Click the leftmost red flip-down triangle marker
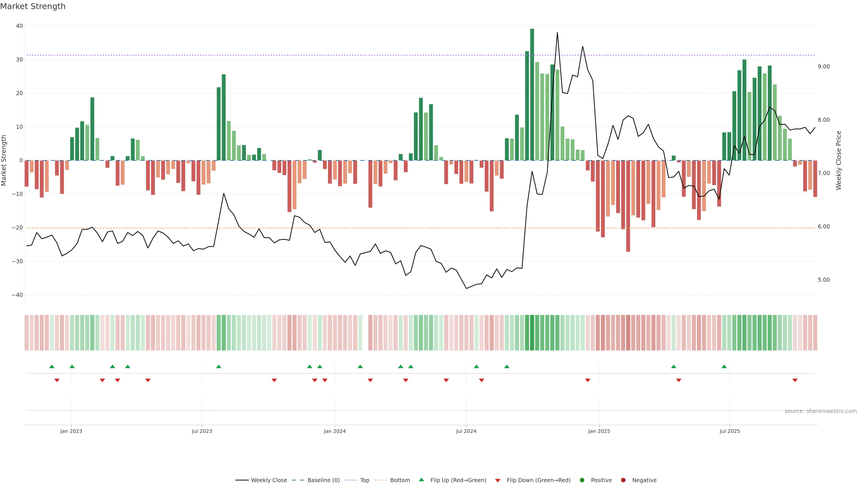The image size is (868, 488). coord(57,380)
